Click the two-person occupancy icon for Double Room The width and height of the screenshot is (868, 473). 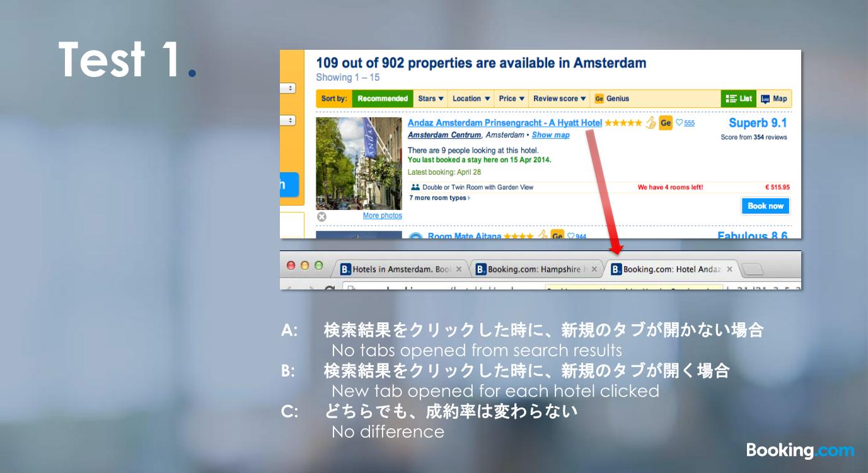pyautogui.click(x=415, y=187)
